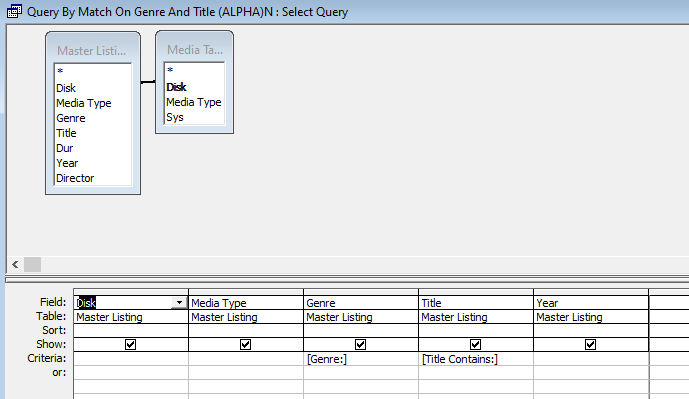Click Criteria cell under Disk column
The height and width of the screenshot is (399, 689).
coord(131,359)
